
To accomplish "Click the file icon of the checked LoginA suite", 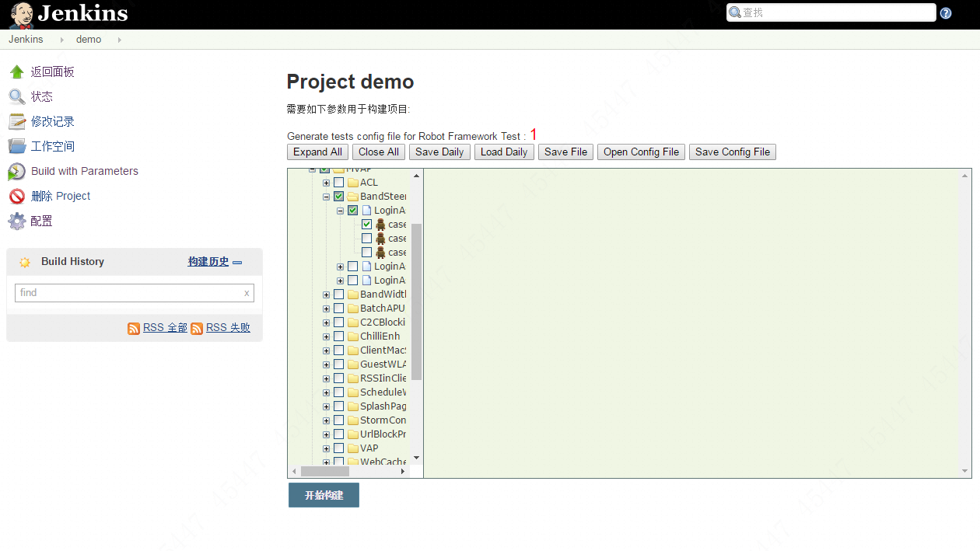I will pyautogui.click(x=366, y=211).
